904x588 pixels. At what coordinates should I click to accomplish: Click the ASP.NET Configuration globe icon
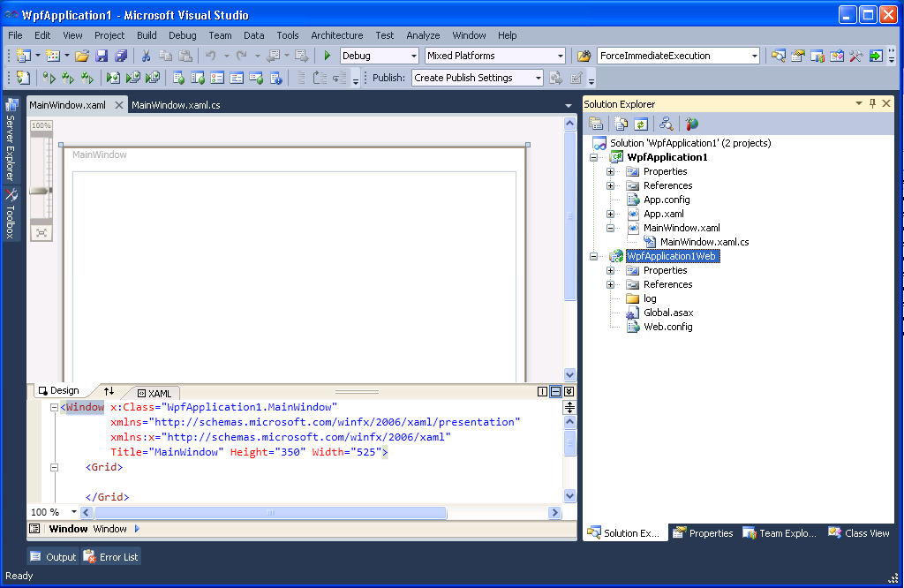[692, 124]
